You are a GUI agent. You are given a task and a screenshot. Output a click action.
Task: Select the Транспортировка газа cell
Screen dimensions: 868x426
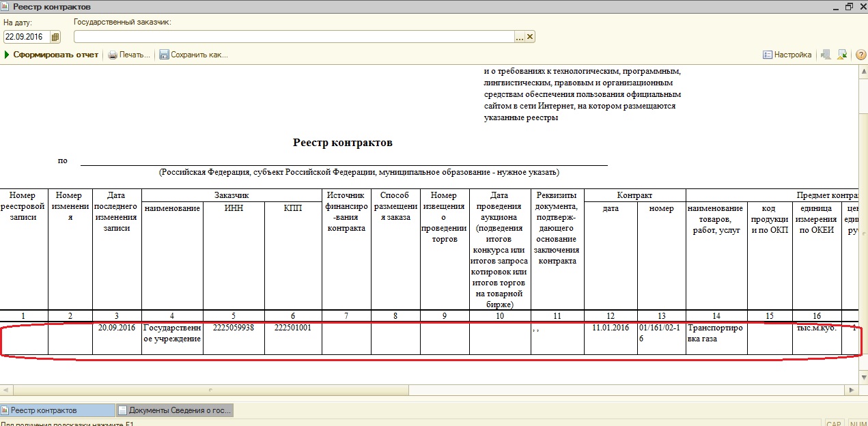pyautogui.click(x=716, y=333)
